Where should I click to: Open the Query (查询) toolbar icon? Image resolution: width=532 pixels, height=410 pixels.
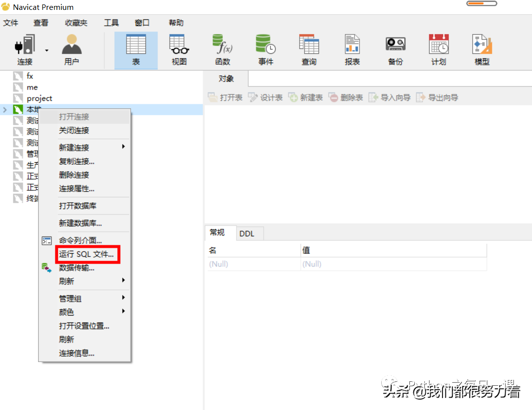309,50
